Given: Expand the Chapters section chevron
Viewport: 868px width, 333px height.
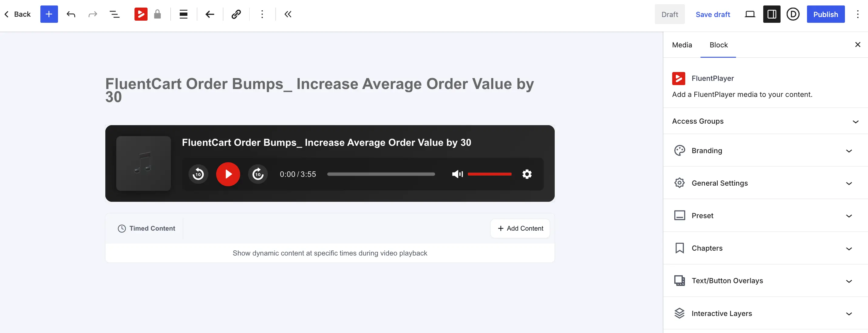Looking at the screenshot, I should (849, 249).
